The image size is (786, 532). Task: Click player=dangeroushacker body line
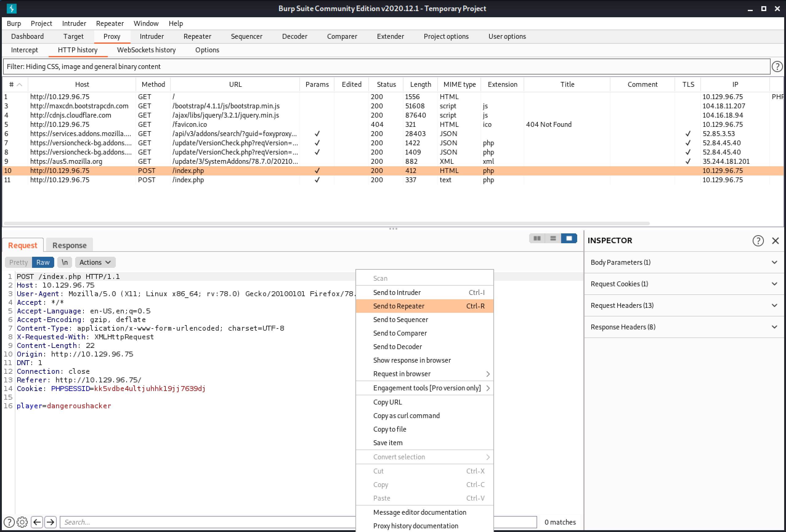pos(64,406)
